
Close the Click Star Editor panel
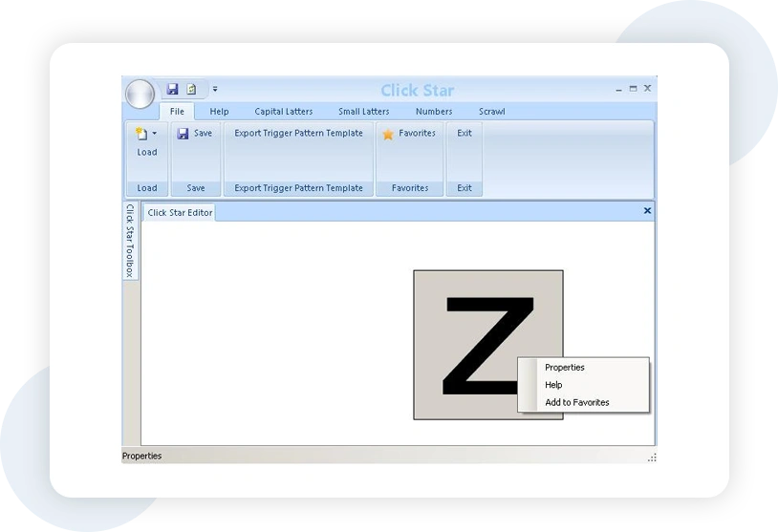[x=647, y=211]
